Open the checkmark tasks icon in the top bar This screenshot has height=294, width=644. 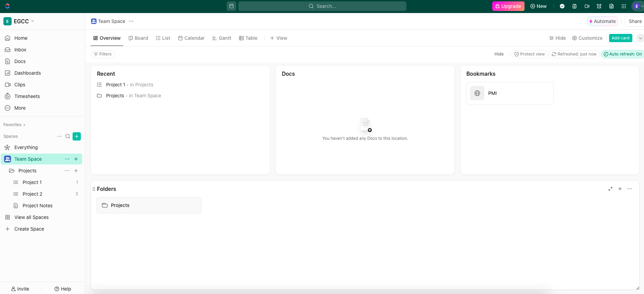(x=562, y=6)
